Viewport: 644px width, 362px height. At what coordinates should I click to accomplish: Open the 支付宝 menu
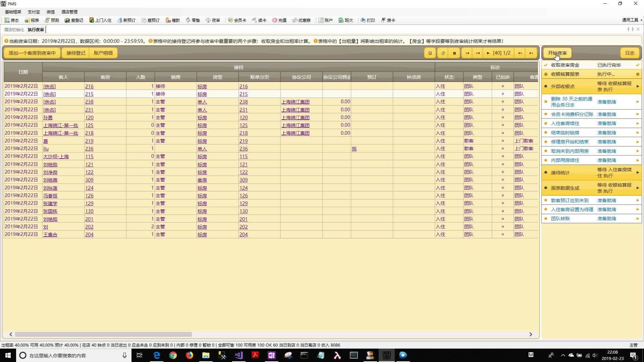pos(34,12)
